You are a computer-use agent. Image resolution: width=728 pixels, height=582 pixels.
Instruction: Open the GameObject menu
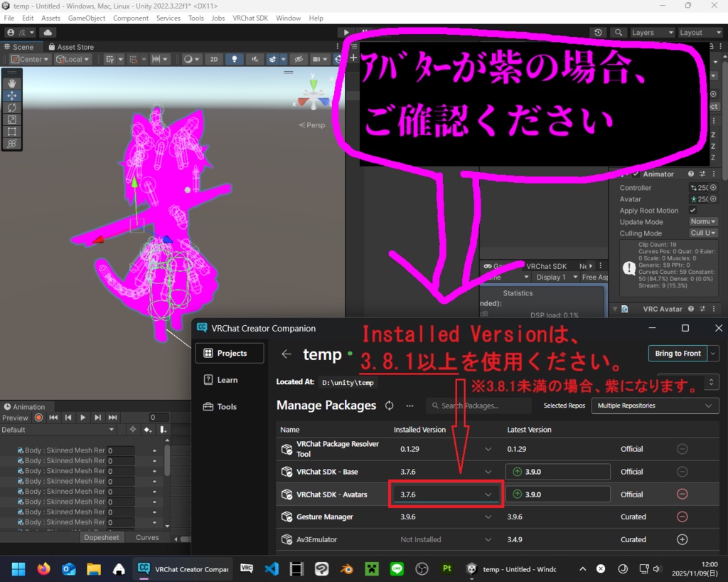86,18
